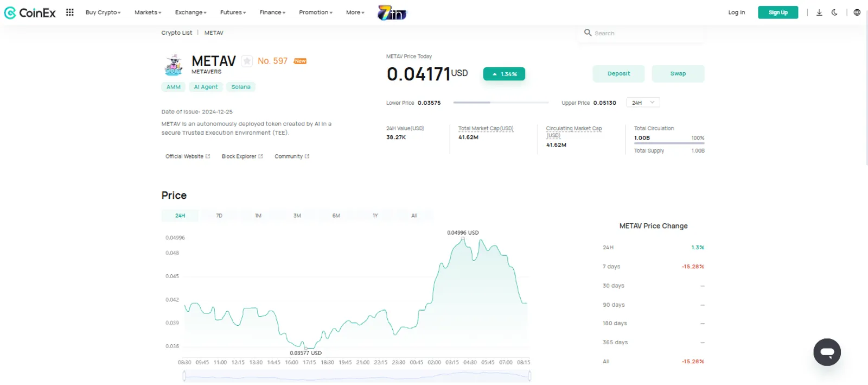Image resolution: width=868 pixels, height=385 pixels.
Task: Click the Total Market Cap(USD) label
Action: (486, 129)
